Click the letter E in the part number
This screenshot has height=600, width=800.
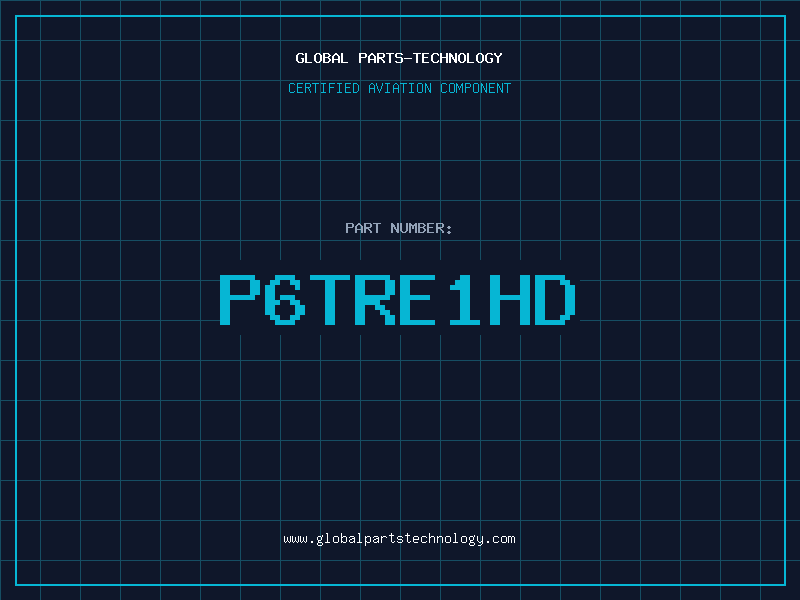point(421,300)
